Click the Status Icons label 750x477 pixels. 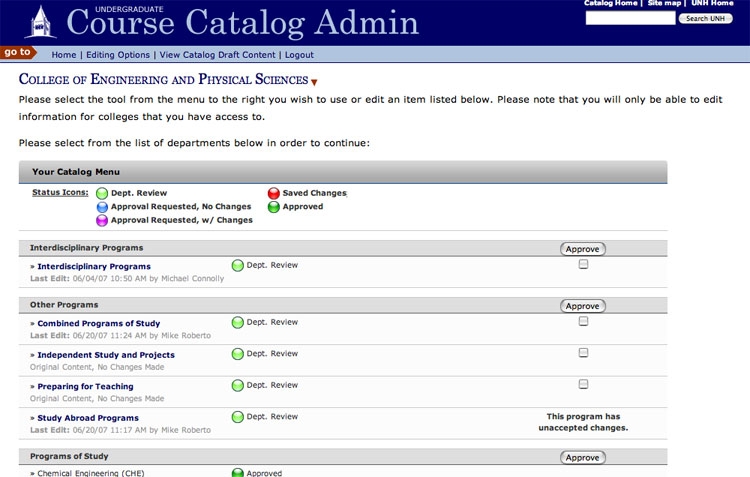click(x=60, y=192)
